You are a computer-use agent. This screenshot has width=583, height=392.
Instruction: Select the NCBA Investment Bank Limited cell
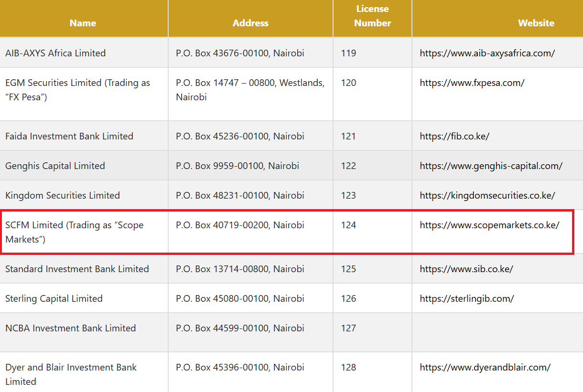coord(70,328)
